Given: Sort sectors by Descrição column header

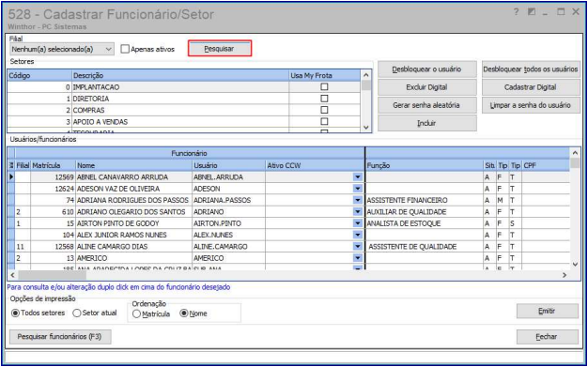Looking at the screenshot, I should [x=180, y=75].
